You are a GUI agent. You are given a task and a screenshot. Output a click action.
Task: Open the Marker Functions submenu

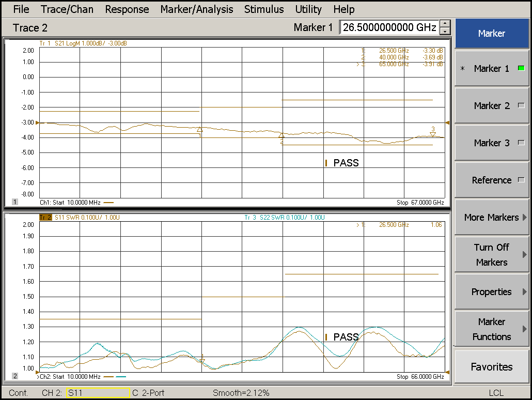coord(491,329)
